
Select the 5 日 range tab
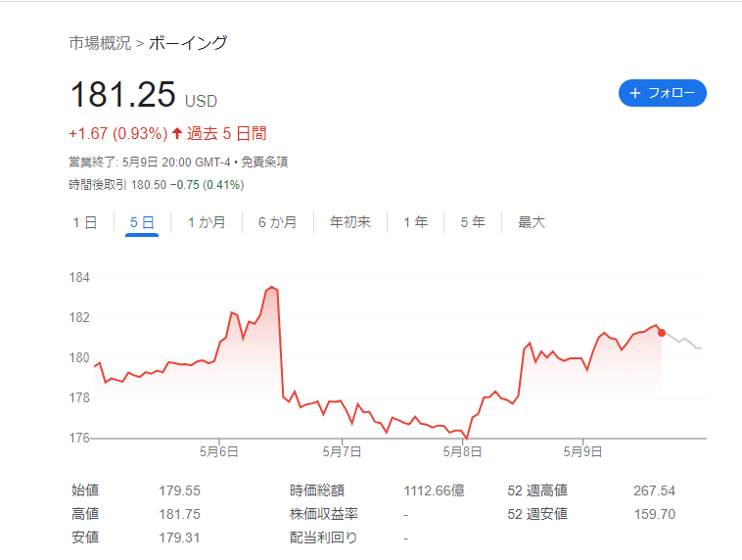pos(142,222)
